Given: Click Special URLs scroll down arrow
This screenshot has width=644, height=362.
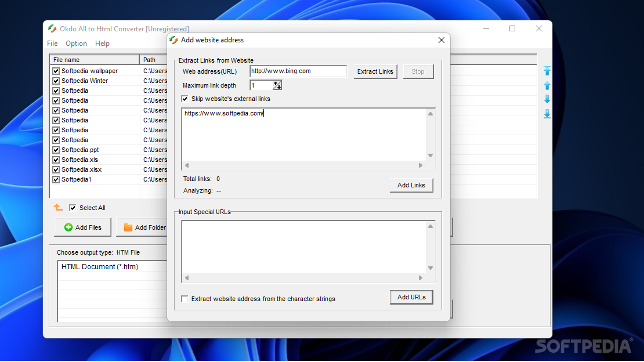Looking at the screenshot, I should 430,268.
